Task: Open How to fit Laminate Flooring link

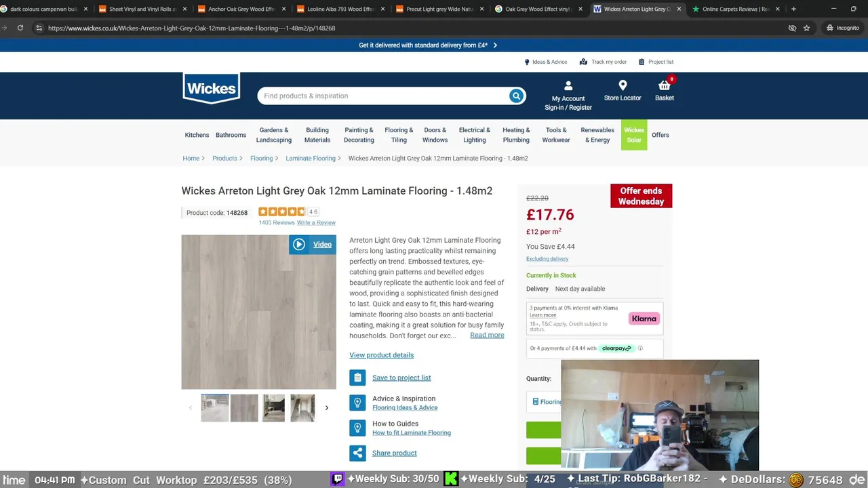Action: pos(412,433)
